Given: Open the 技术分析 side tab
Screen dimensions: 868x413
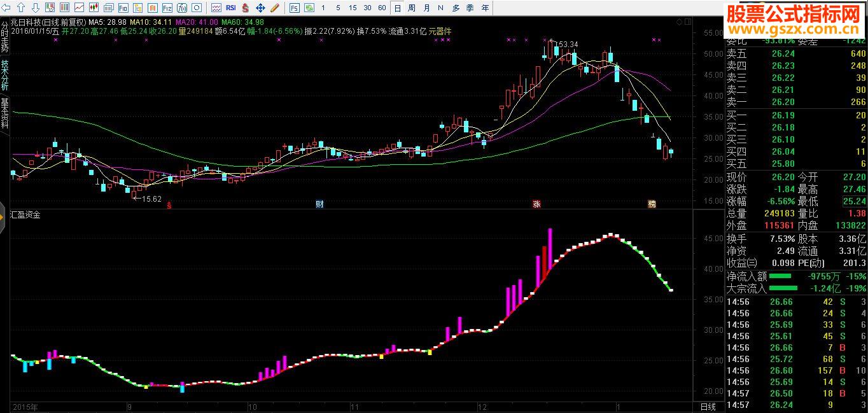Looking at the screenshot, I should click(4, 75).
